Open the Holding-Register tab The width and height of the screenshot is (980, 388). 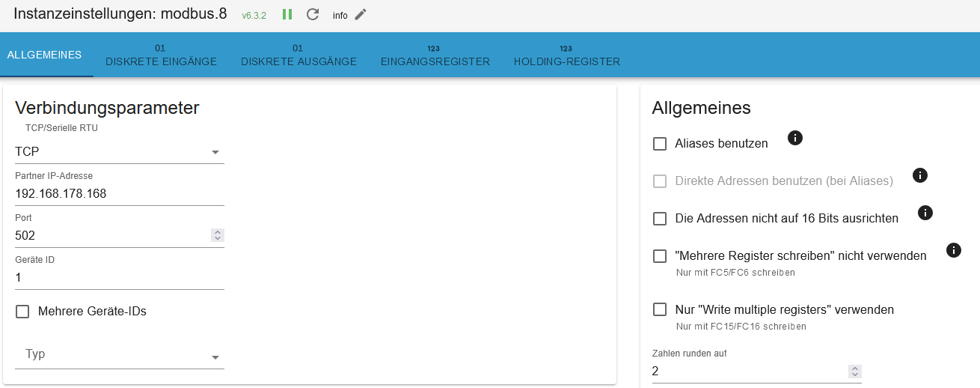pos(567,55)
